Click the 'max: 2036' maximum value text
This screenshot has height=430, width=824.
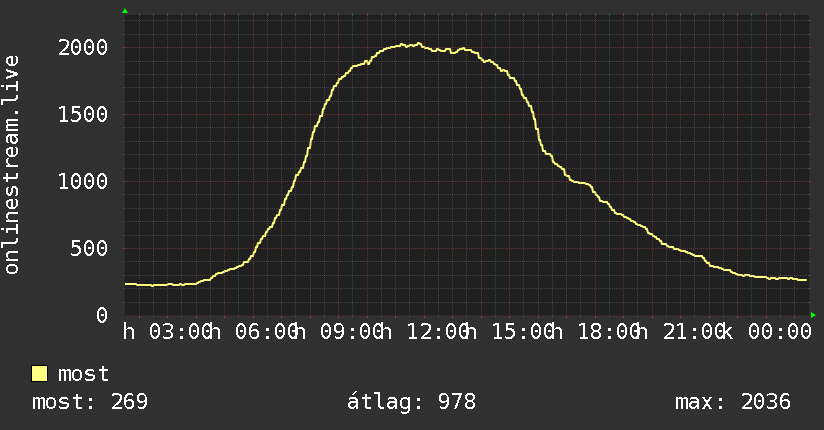[x=733, y=402]
